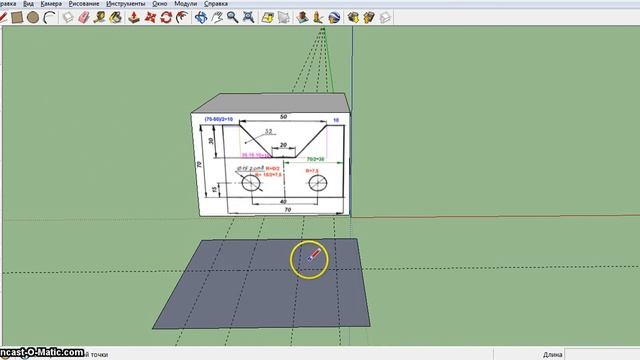The height and width of the screenshot is (360, 640).
Task: Click the Add New Building icon
Action: click(x=302, y=18)
